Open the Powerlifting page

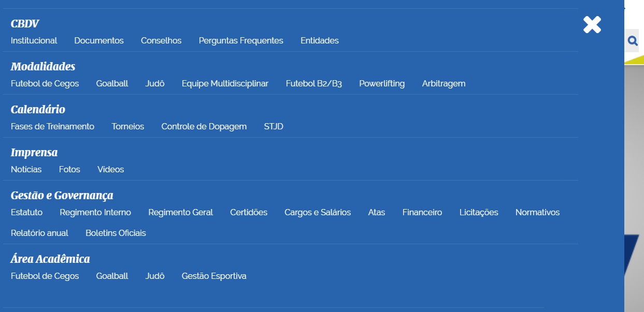382,83
